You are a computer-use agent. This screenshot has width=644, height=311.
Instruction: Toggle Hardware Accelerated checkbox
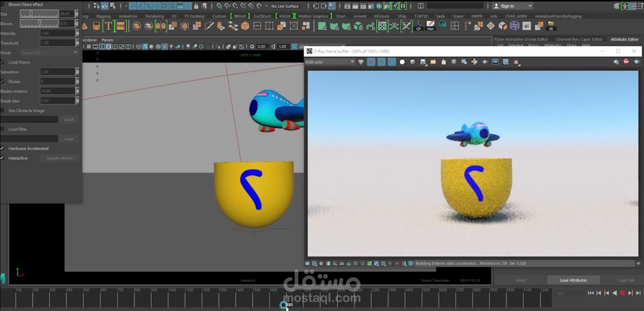point(2,148)
